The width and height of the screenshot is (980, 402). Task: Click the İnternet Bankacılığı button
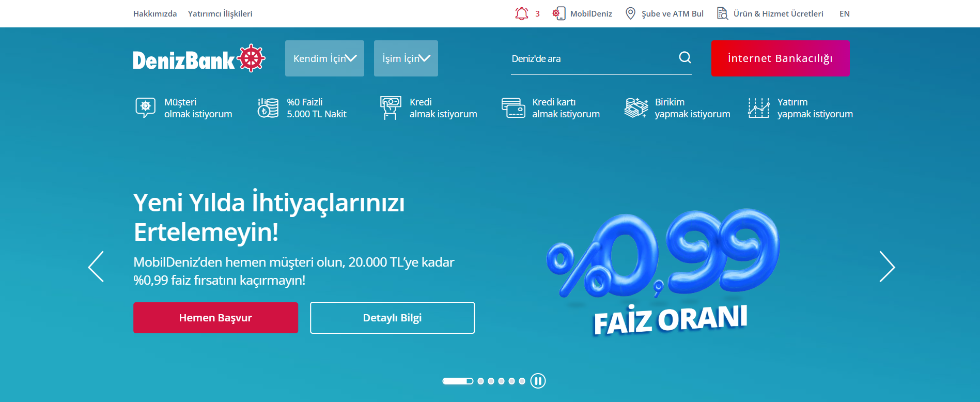pos(781,58)
